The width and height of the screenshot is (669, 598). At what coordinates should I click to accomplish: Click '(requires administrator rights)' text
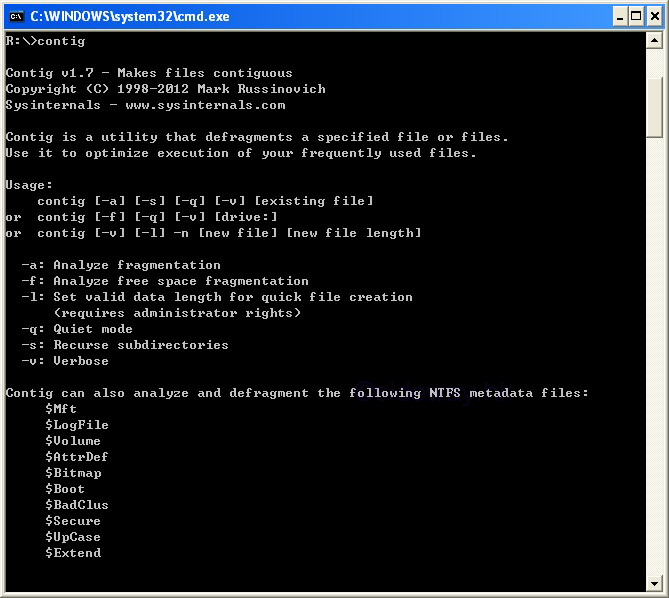click(x=177, y=313)
